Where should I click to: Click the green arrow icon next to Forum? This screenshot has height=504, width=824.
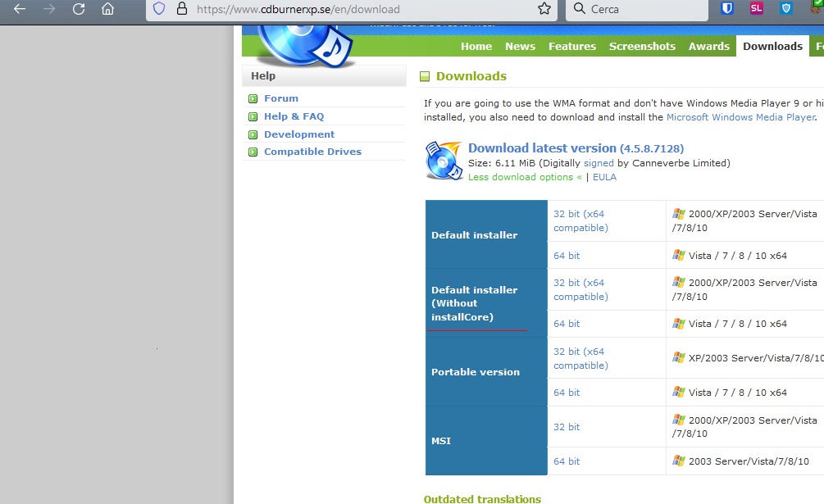pyautogui.click(x=253, y=98)
